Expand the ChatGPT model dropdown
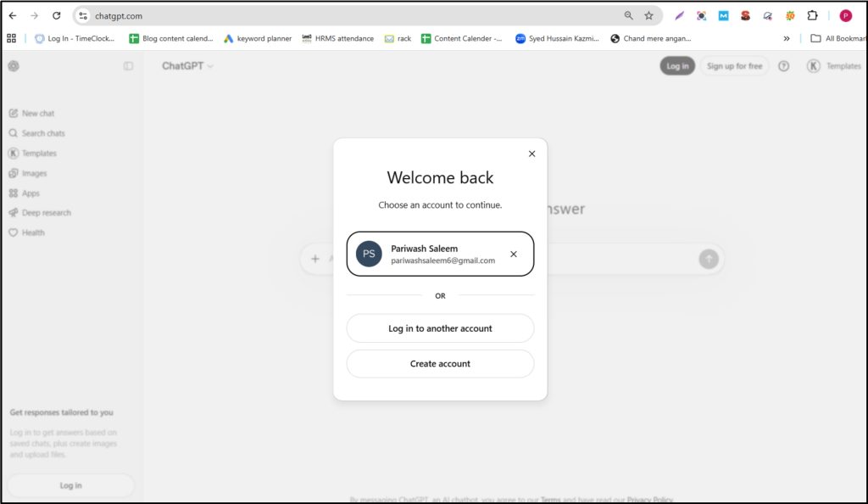Image resolution: width=868 pixels, height=504 pixels. point(187,66)
